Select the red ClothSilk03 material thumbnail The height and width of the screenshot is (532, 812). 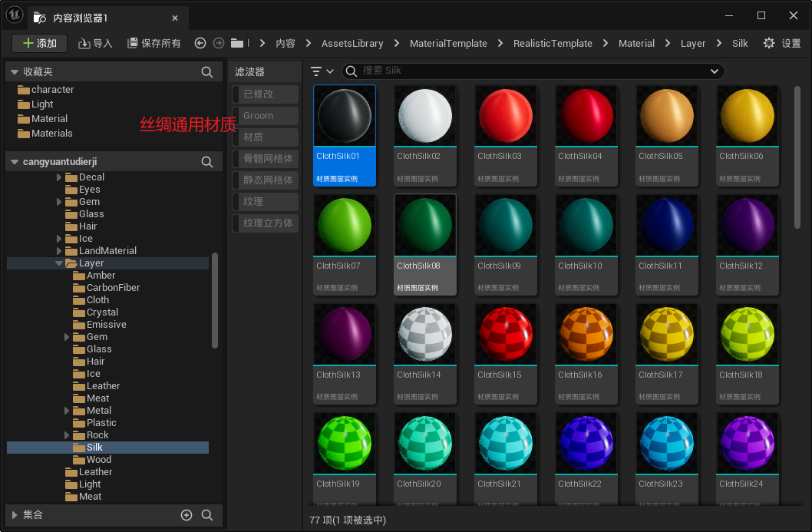(505, 115)
